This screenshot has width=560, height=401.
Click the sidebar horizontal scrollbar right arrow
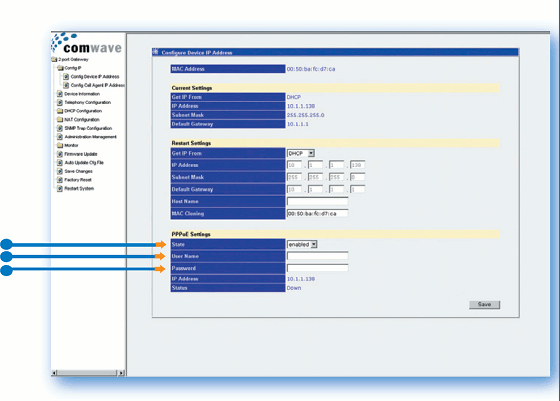pos(121,373)
